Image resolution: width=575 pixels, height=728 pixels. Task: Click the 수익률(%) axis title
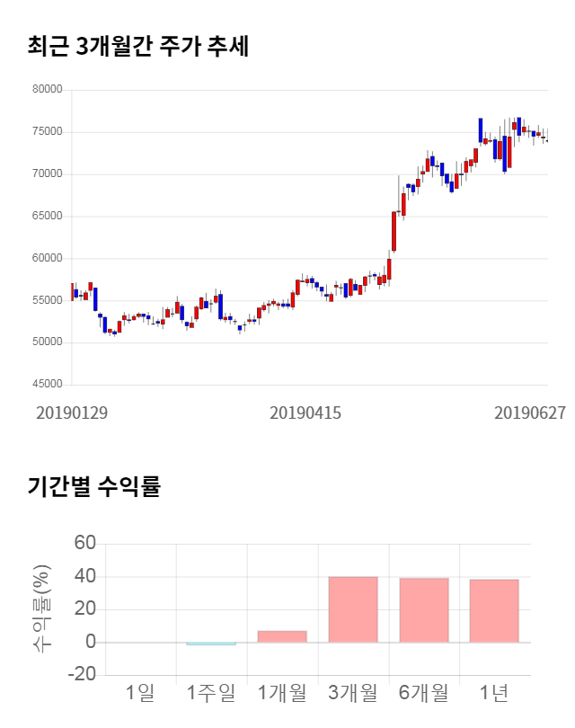point(41,609)
